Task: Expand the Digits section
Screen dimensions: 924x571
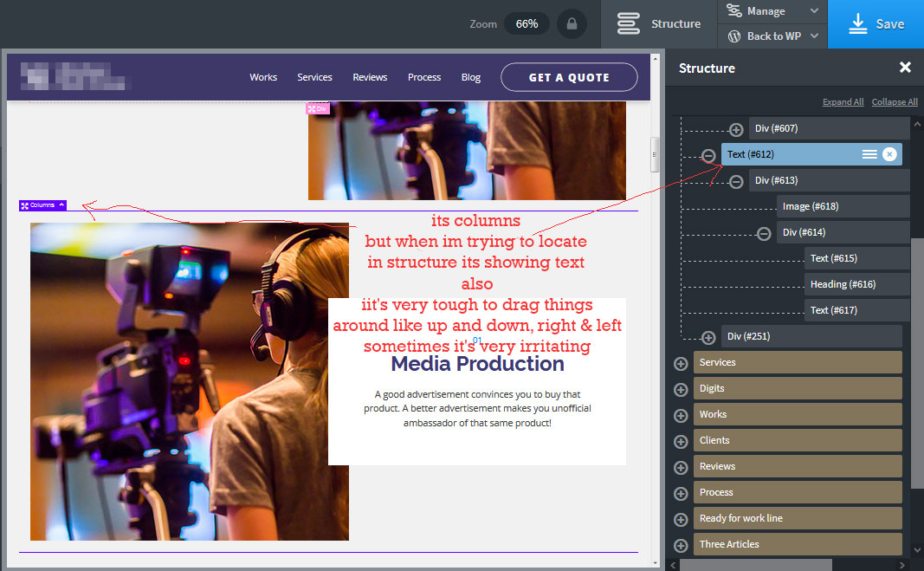Action: (681, 389)
